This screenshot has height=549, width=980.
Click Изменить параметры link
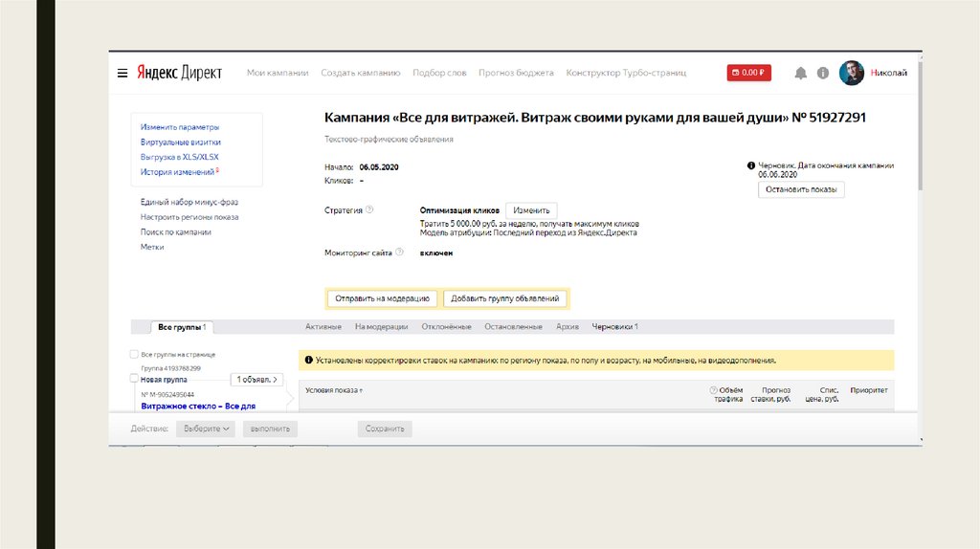click(180, 127)
